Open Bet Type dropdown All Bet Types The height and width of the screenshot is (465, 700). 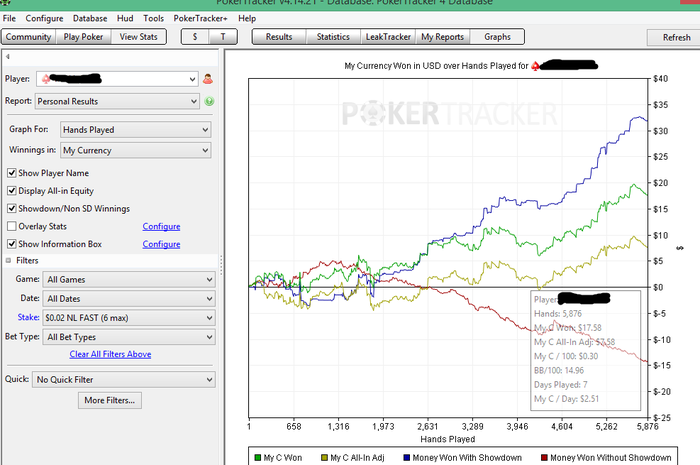tap(129, 337)
